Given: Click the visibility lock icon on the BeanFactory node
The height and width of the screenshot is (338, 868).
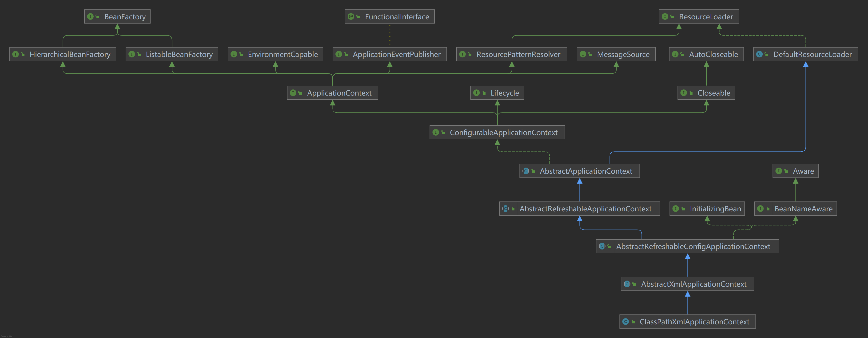Looking at the screenshot, I should (x=97, y=16).
